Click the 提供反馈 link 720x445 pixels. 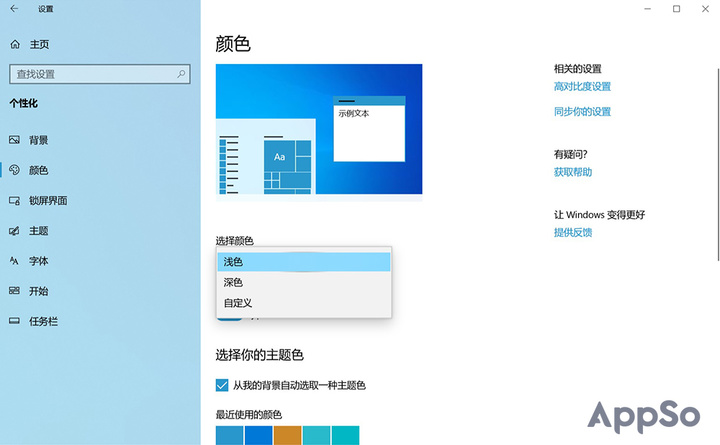[573, 232]
